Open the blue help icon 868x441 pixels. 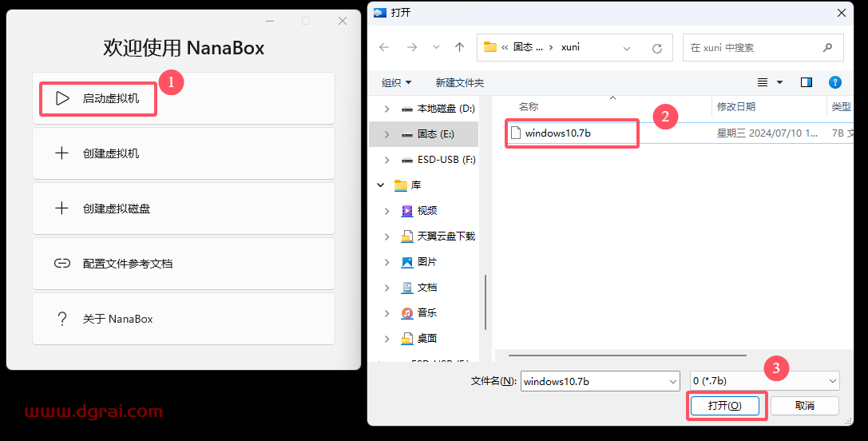pyautogui.click(x=834, y=82)
